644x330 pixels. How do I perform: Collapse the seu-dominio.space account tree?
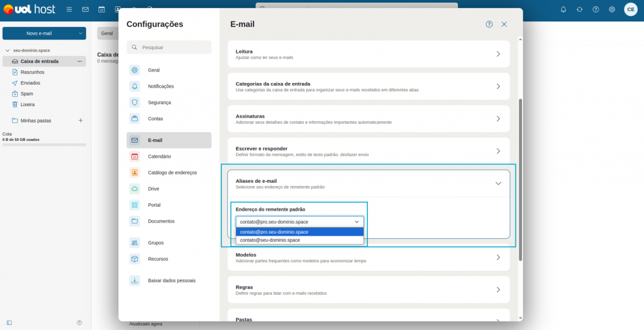(8, 50)
